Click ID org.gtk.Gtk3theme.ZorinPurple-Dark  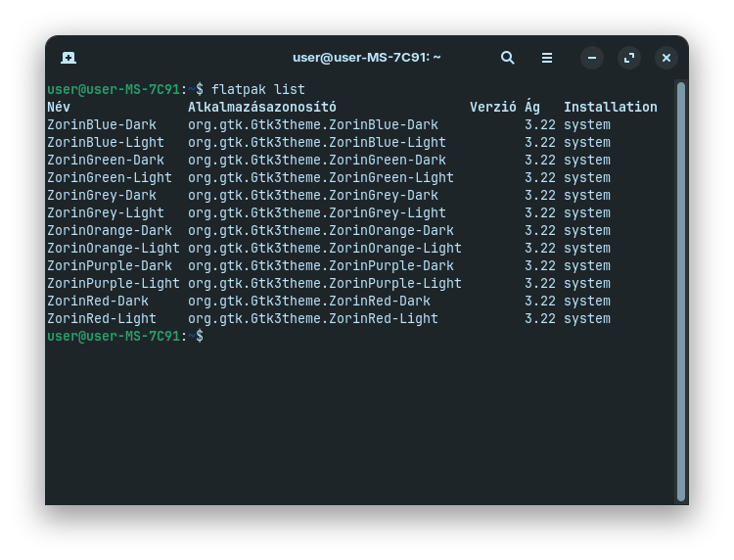coord(321,265)
